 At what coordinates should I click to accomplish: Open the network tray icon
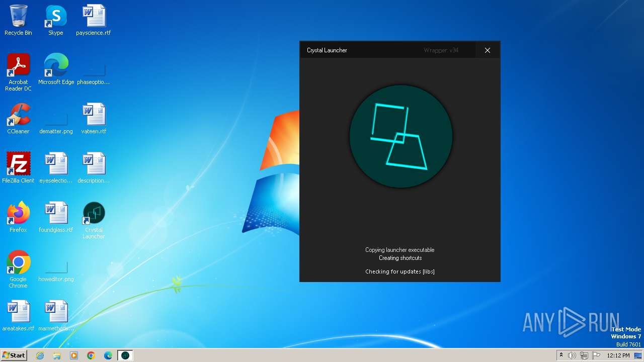coord(584,355)
